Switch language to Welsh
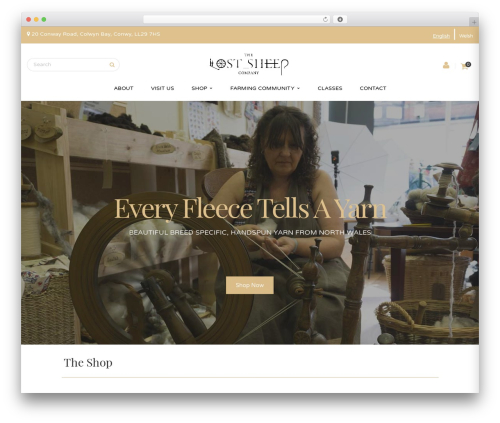Screen dimensions: 500x423 point(466,36)
